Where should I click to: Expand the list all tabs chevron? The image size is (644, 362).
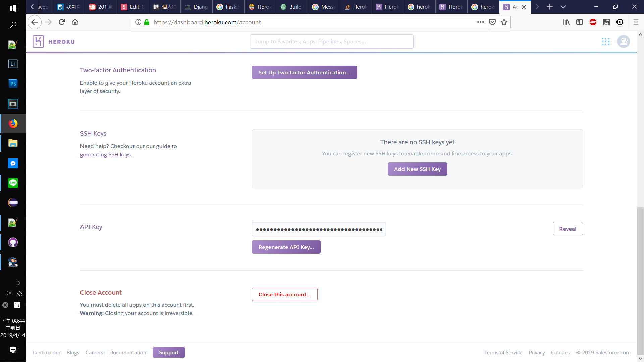point(563,7)
